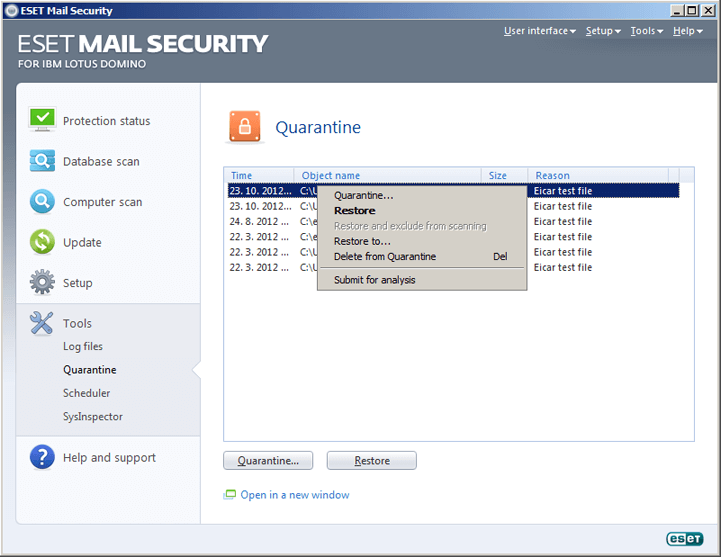Image resolution: width=721 pixels, height=557 pixels.
Task: Choose Restore from the context menu
Action: pyautogui.click(x=422, y=211)
